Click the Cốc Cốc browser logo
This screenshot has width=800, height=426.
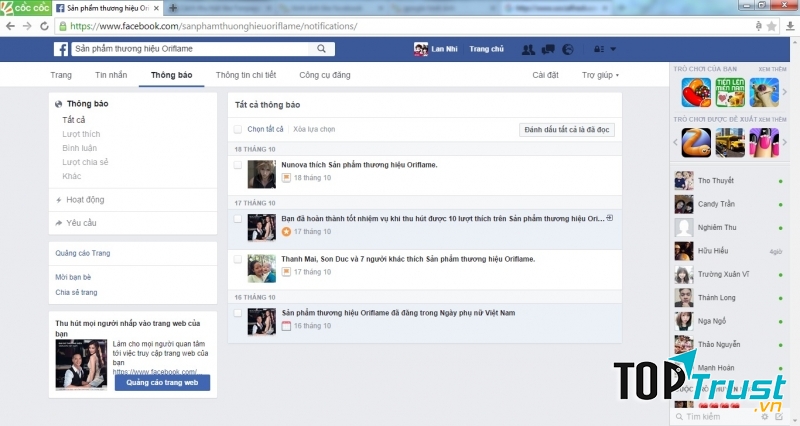pyautogui.click(x=26, y=8)
